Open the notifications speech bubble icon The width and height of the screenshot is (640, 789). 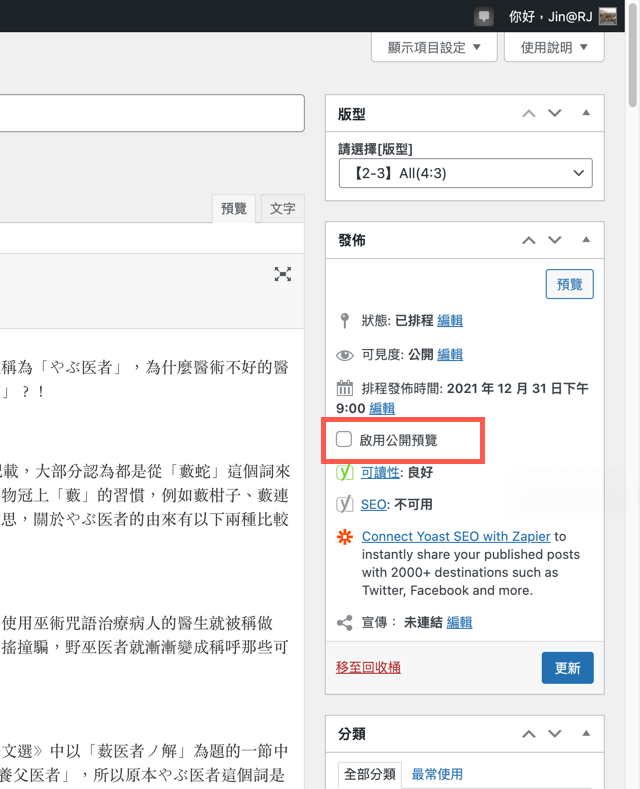pos(484,17)
